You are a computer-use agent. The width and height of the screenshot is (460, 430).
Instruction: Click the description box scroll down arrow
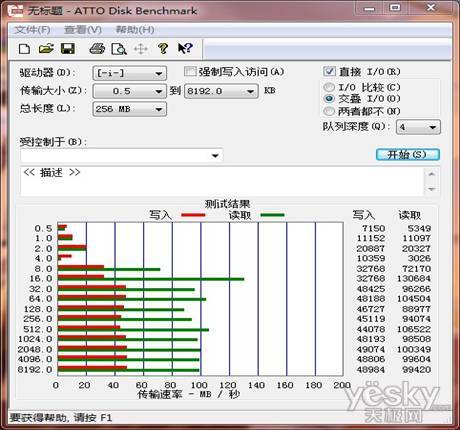[431, 189]
